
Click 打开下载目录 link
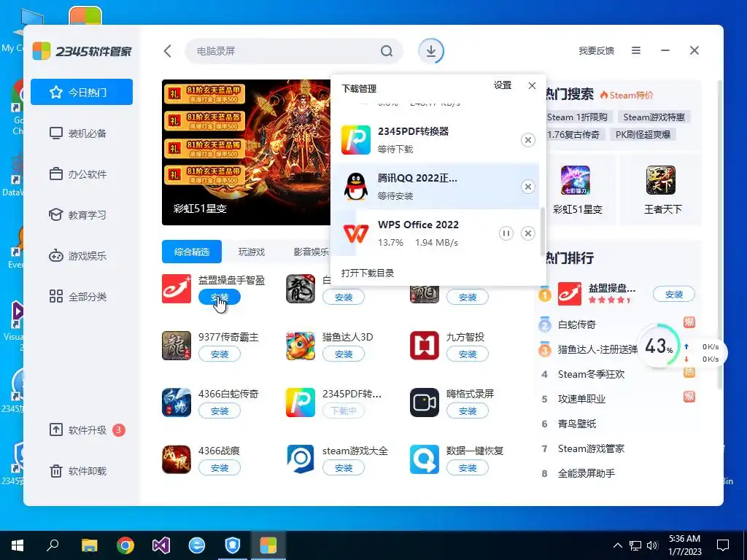[368, 273]
